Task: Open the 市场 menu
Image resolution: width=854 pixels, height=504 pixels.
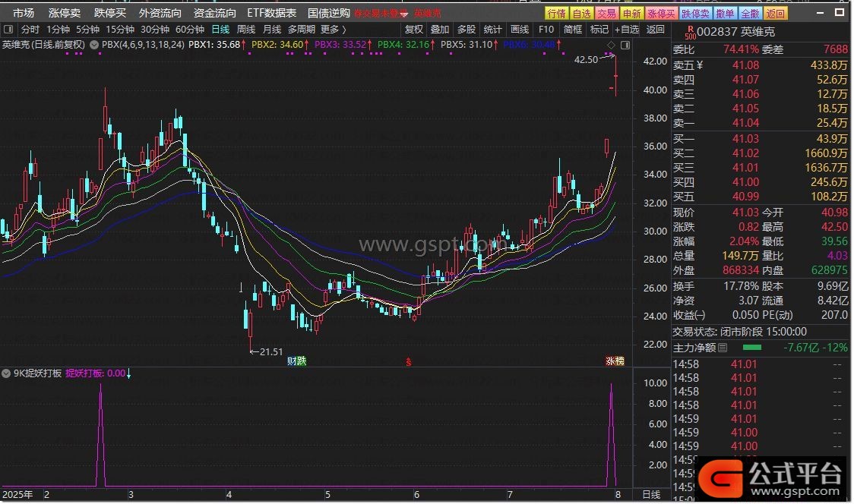Action: point(24,13)
